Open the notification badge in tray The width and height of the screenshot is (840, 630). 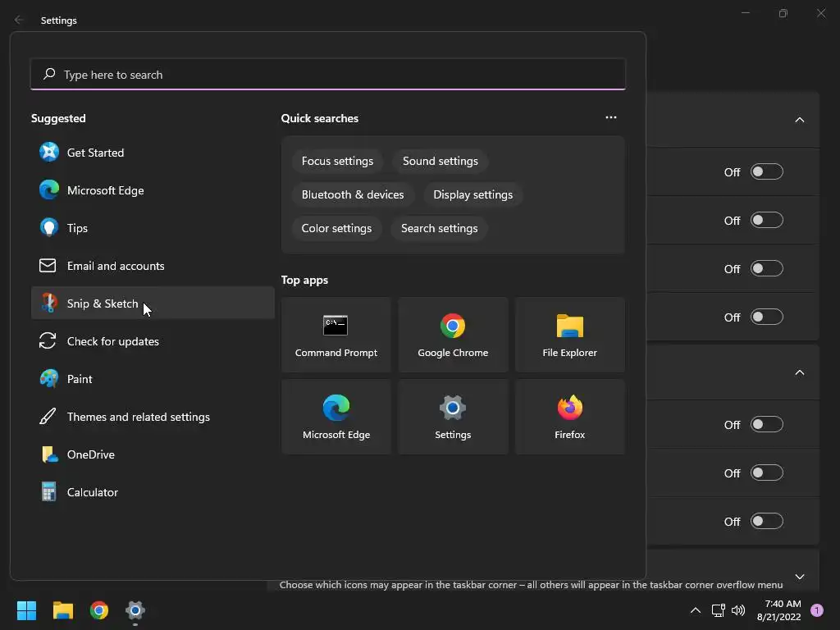tap(817, 610)
